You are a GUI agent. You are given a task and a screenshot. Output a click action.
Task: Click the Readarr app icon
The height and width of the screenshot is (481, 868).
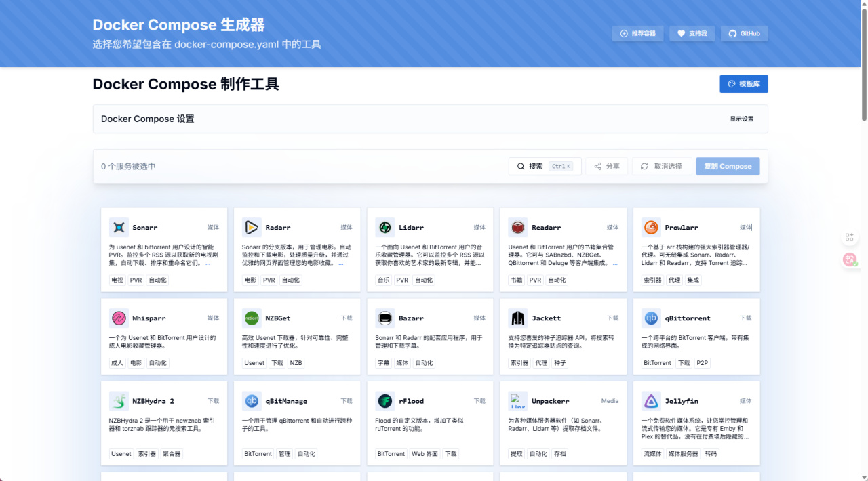[518, 227]
